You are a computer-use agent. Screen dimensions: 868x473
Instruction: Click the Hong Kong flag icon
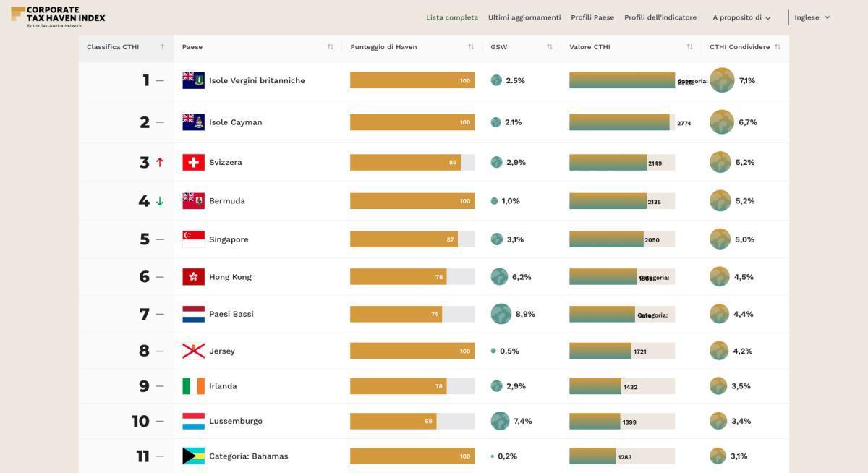193,277
